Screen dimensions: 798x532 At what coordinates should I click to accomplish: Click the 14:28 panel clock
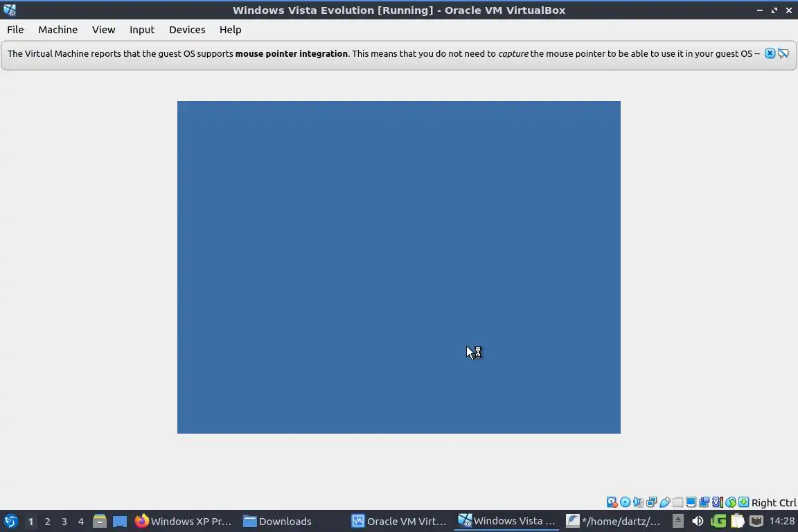782,521
